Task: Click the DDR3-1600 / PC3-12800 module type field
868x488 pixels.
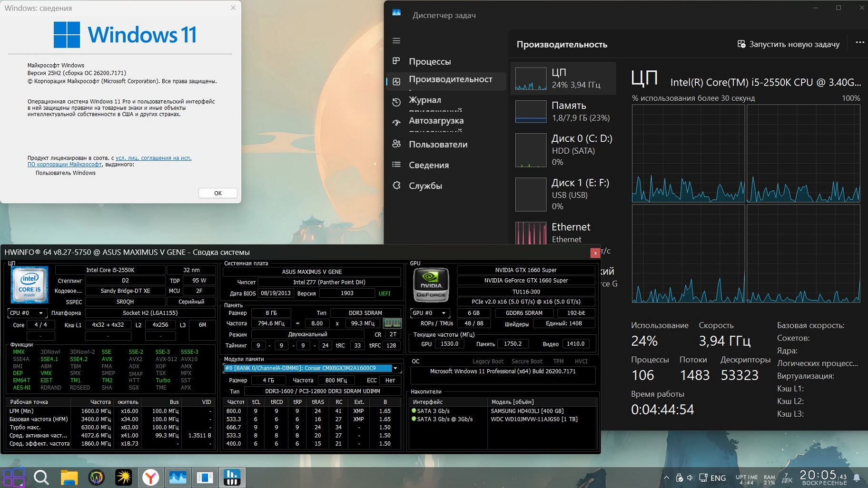Action: 322,391
